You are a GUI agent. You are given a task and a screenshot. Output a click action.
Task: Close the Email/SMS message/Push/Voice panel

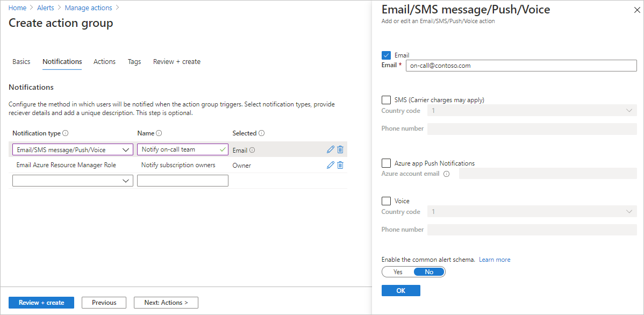636,9
